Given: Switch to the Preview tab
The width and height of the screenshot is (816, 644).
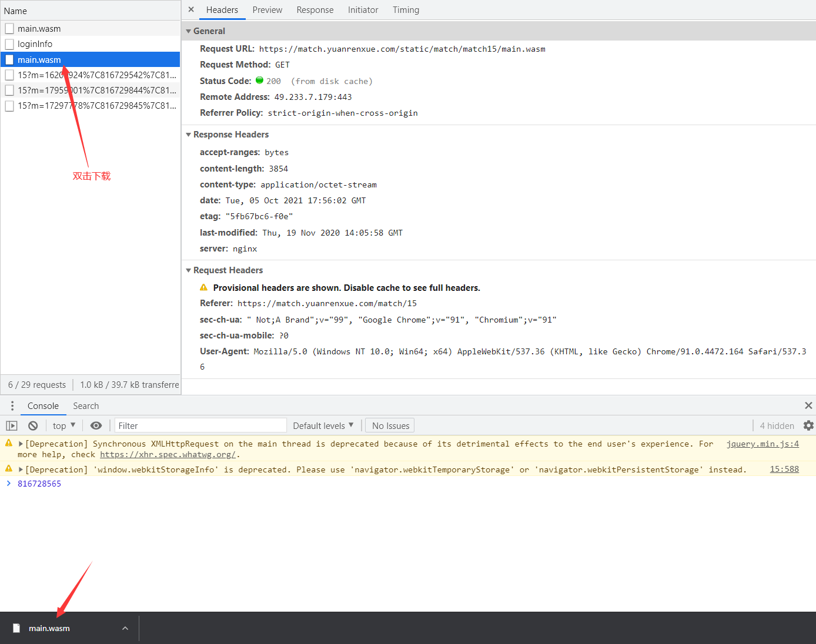Looking at the screenshot, I should [267, 10].
